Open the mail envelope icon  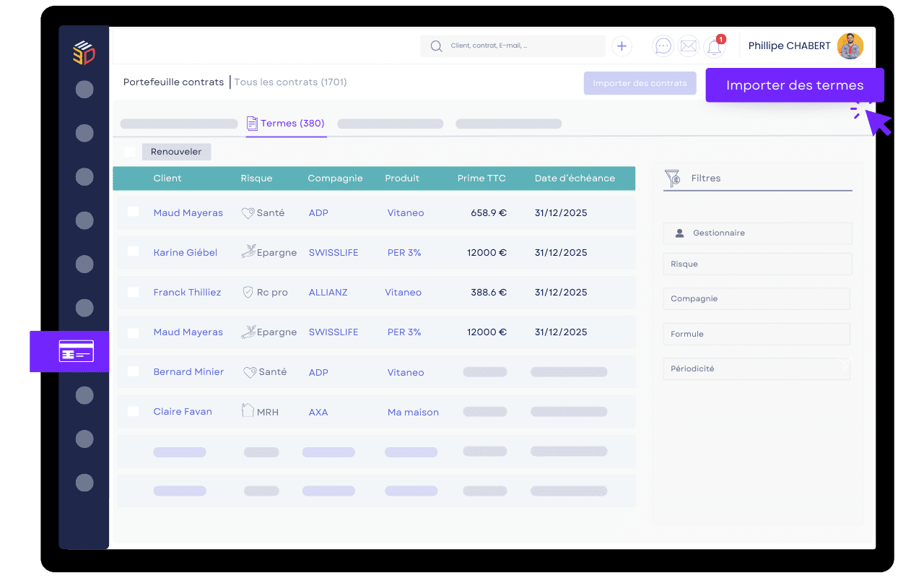(x=688, y=46)
